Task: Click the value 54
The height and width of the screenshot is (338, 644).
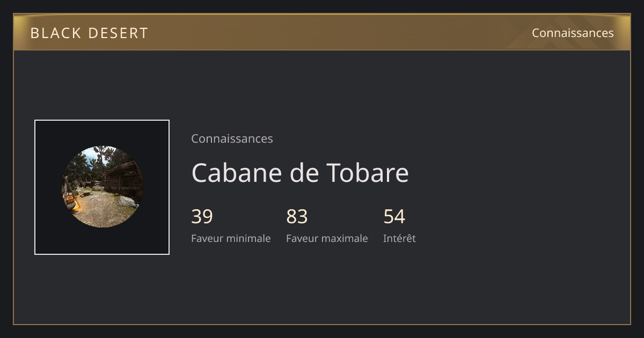Action: pyautogui.click(x=394, y=217)
